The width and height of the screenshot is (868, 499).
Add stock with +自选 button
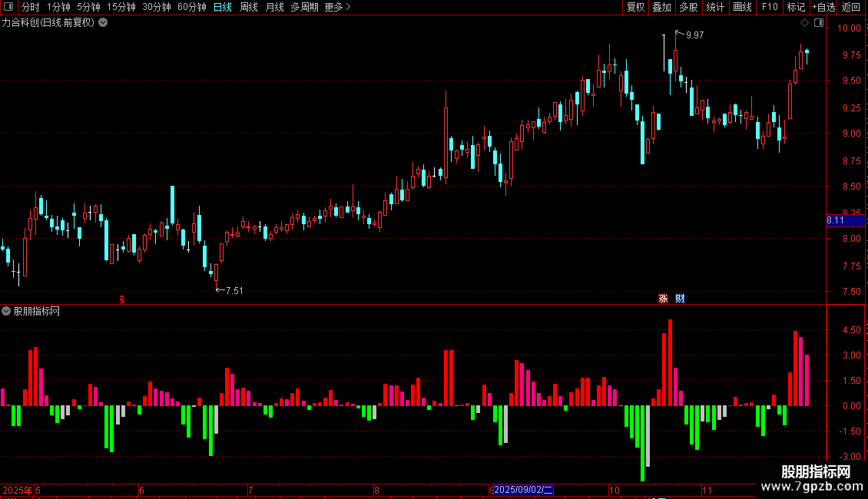823,7
